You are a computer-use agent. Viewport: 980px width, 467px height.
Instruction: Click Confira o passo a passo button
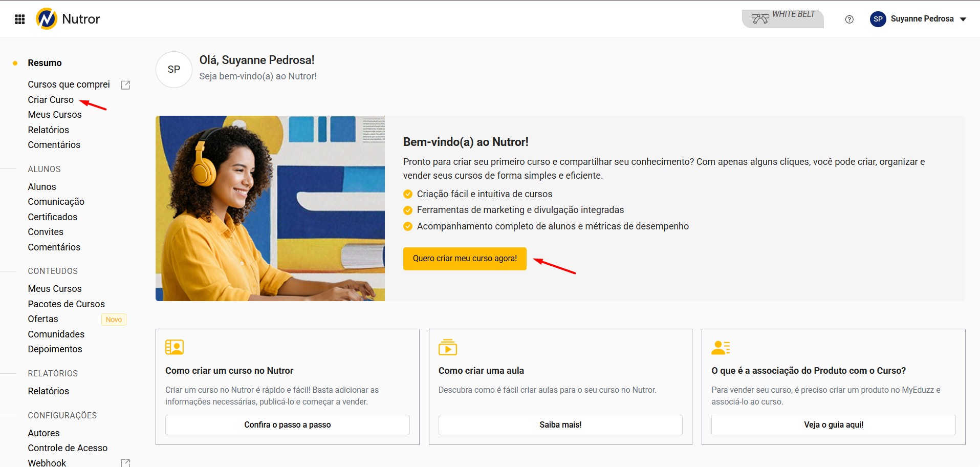coord(288,425)
